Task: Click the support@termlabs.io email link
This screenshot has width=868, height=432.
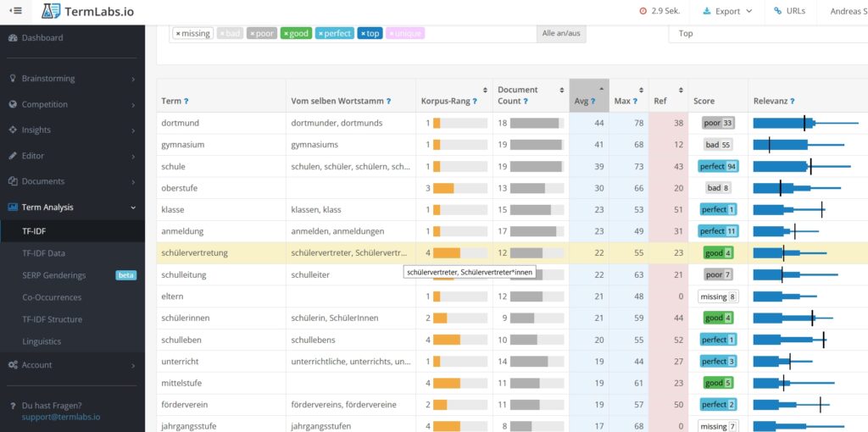Action: click(61, 417)
